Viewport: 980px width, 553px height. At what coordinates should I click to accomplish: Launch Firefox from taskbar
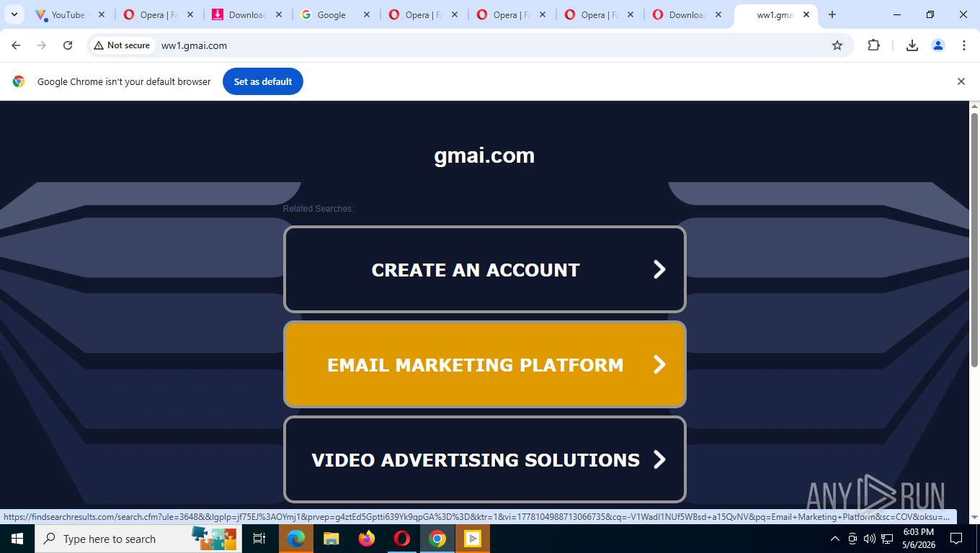pyautogui.click(x=366, y=539)
